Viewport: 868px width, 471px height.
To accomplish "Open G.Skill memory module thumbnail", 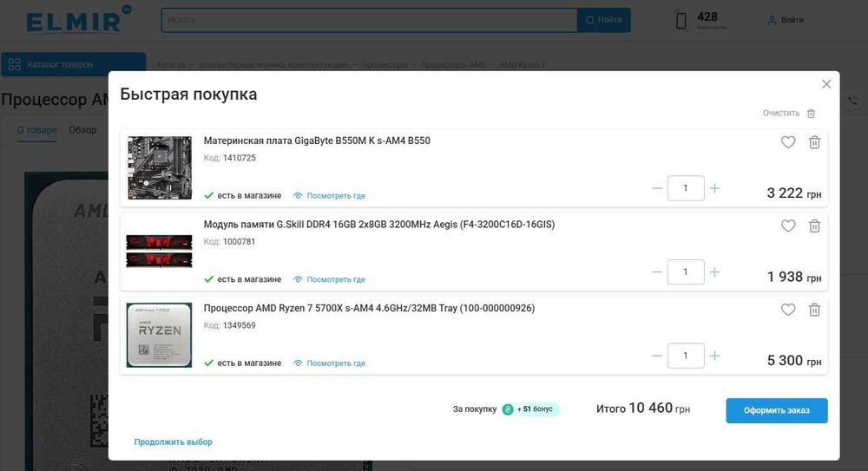I will coord(160,252).
